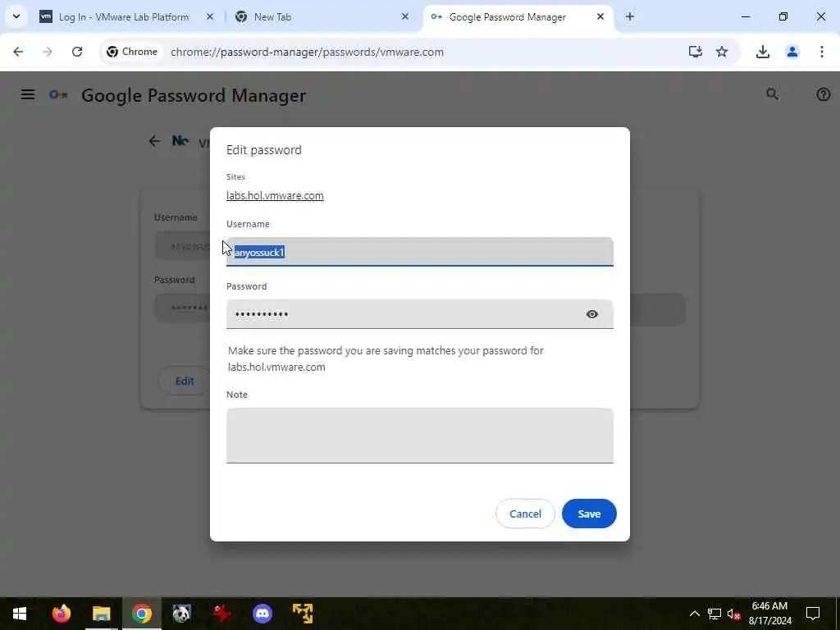Bookmark this page with the star
Screen dimensions: 840x630
[722, 52]
